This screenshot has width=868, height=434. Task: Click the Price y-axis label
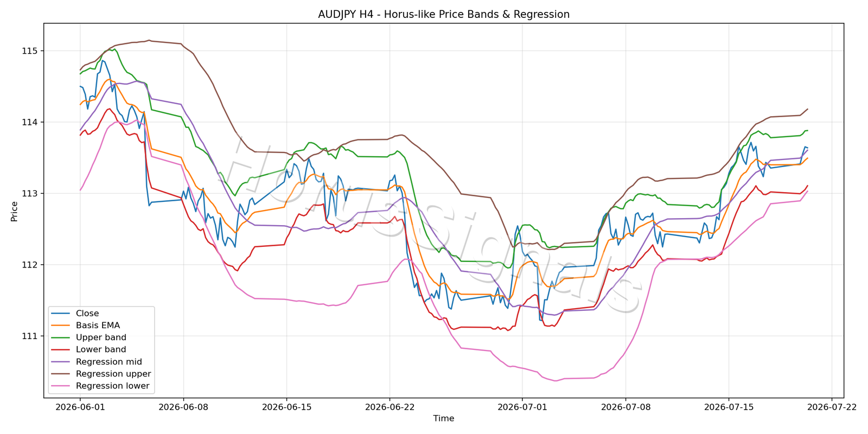[14, 212]
